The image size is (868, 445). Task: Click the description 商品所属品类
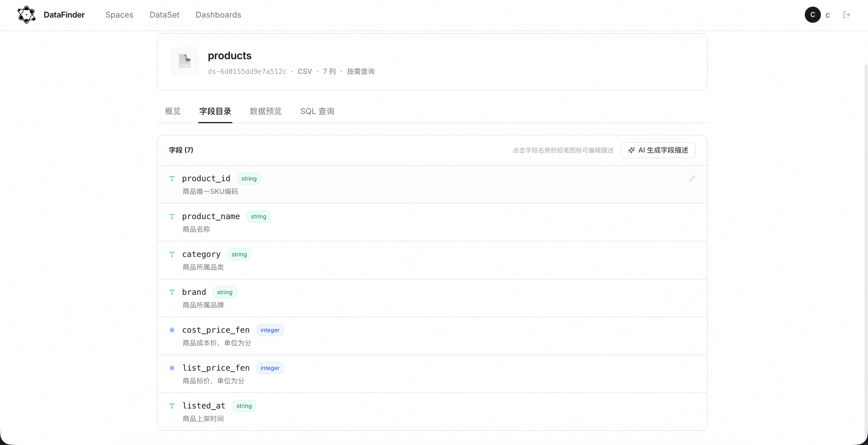tap(203, 267)
